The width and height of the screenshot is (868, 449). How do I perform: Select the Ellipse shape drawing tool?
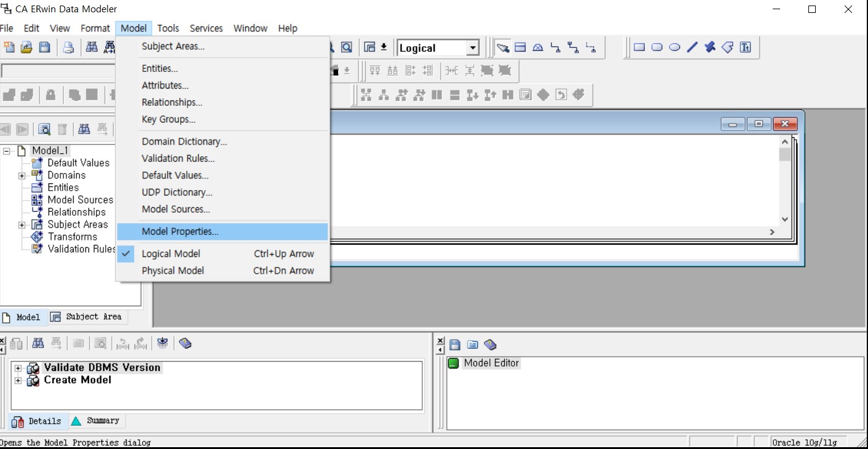coord(675,47)
